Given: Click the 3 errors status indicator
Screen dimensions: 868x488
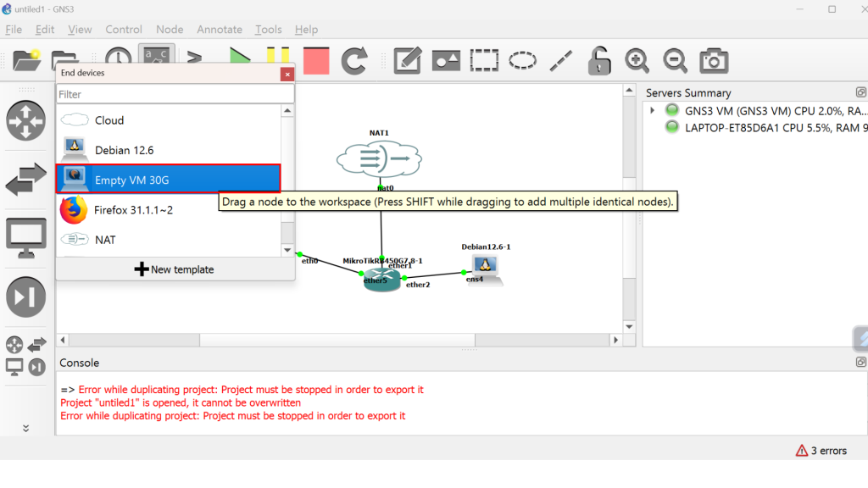Looking at the screenshot, I should pos(821,451).
